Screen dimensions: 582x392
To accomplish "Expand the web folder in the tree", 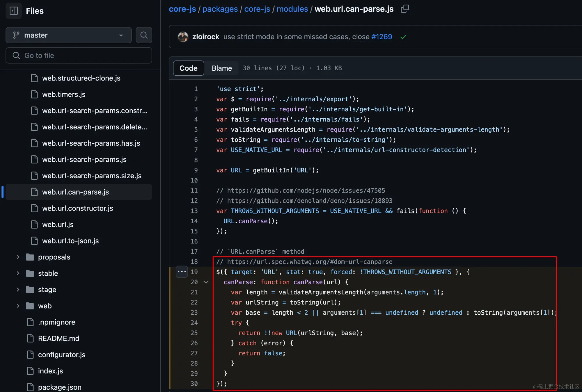I will (x=17, y=306).
